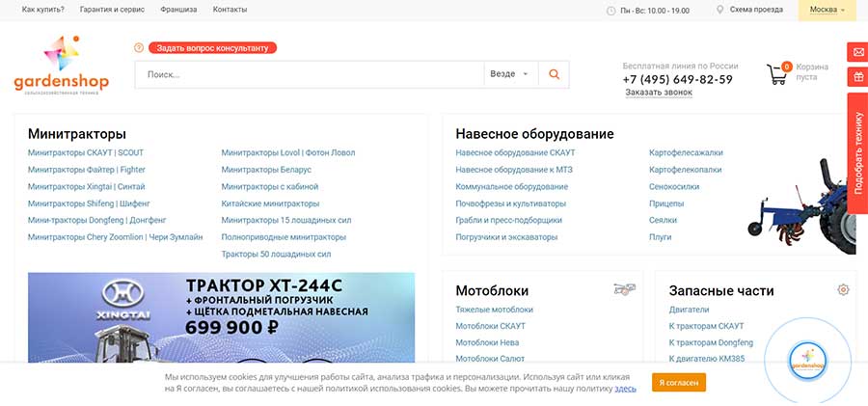Open К тракторам СКАУТ link
868x406 pixels.
click(707, 326)
